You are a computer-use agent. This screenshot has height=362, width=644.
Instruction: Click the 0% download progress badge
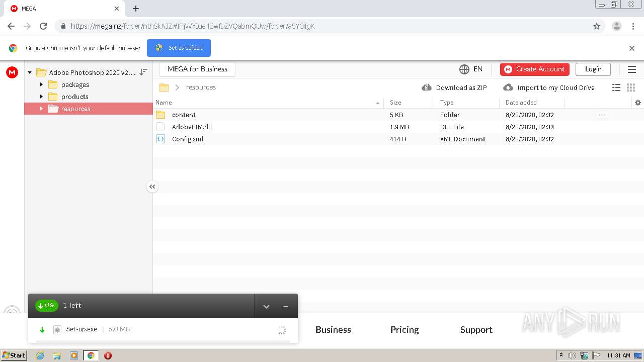pos(46,306)
